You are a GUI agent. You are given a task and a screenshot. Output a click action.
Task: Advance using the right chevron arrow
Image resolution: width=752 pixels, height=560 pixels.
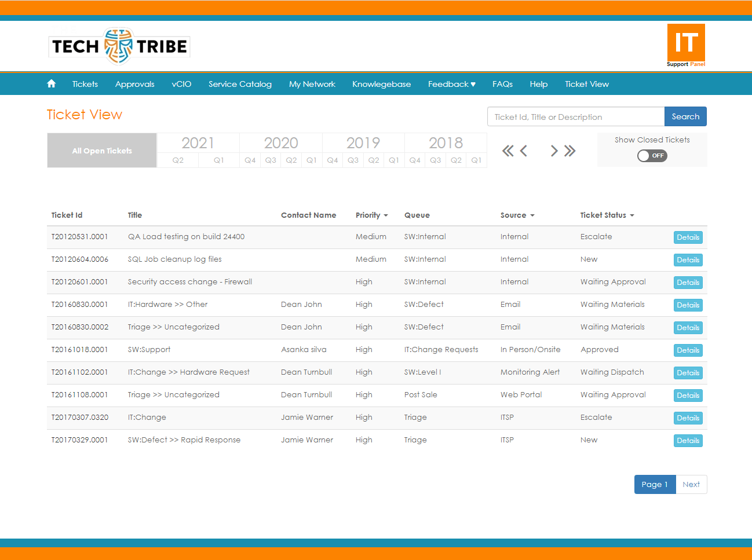554,151
